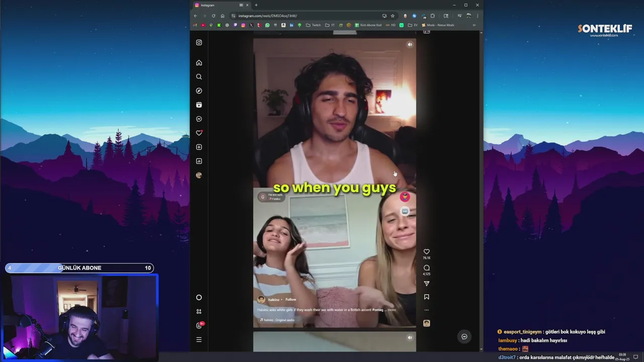Open the Threads icon with red badge

tap(199, 325)
